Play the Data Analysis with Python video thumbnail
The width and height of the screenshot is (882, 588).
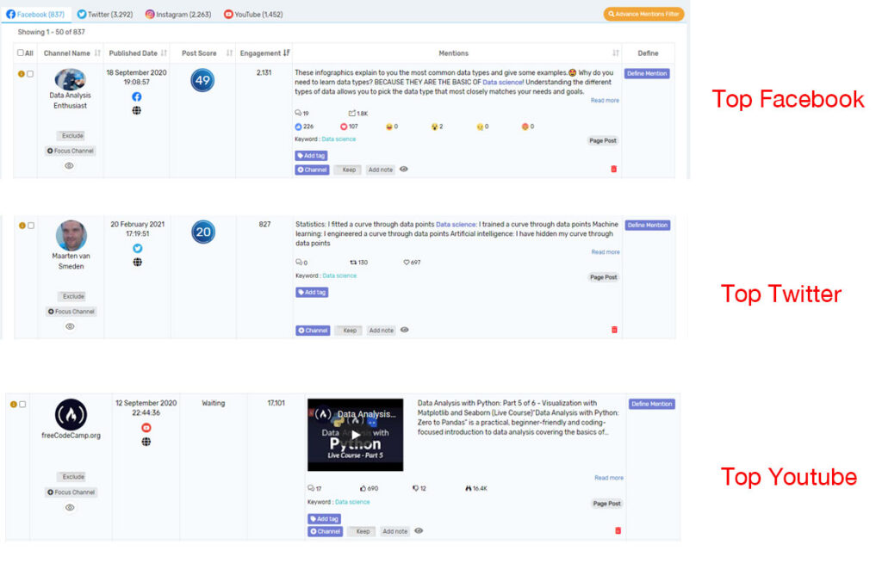coord(355,434)
